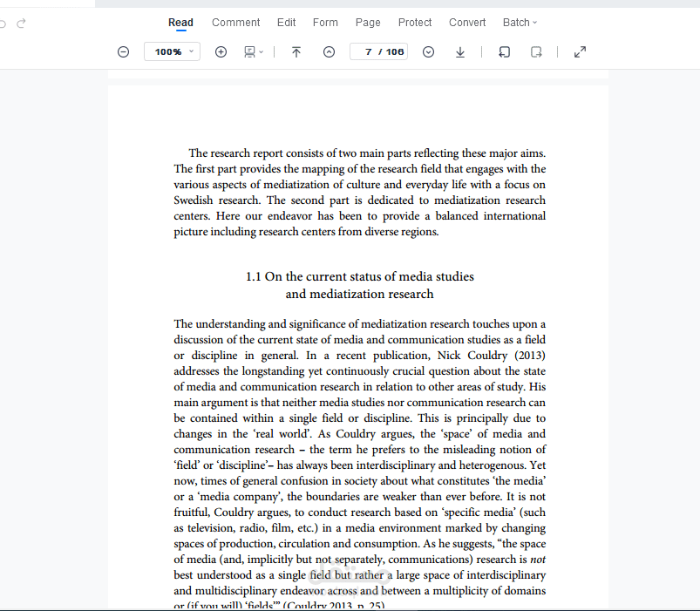Viewport: 700px width, 611px height.
Task: Open the 100% zoom level dropdown
Action: pyautogui.click(x=172, y=51)
